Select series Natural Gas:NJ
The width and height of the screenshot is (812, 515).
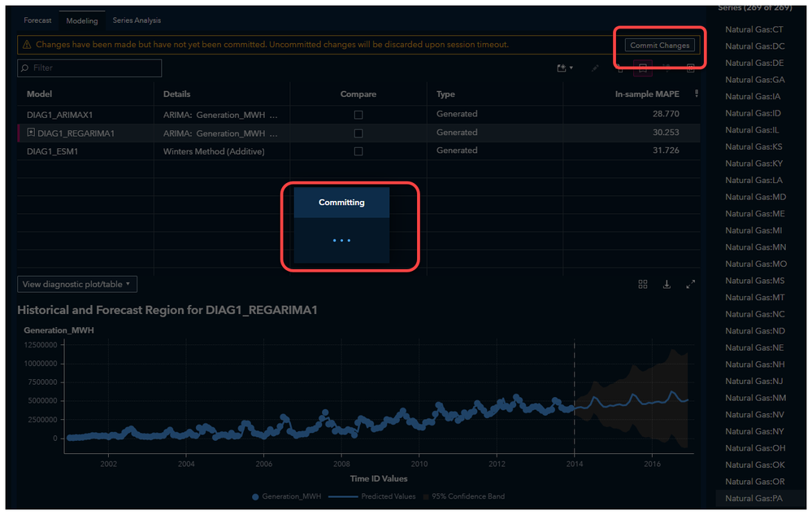754,382
